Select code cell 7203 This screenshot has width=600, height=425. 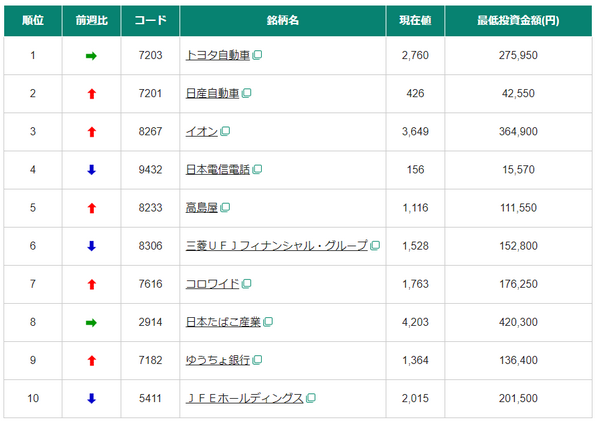150,55
